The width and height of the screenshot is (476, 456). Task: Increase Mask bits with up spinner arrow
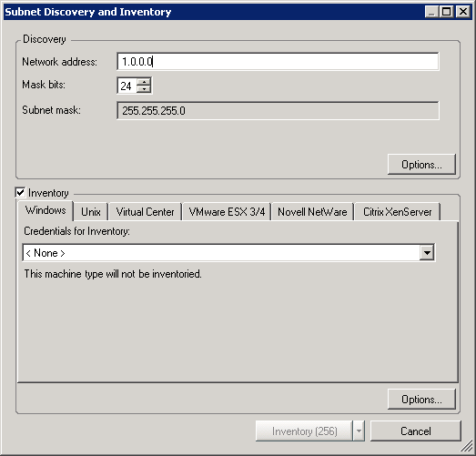coord(144,82)
